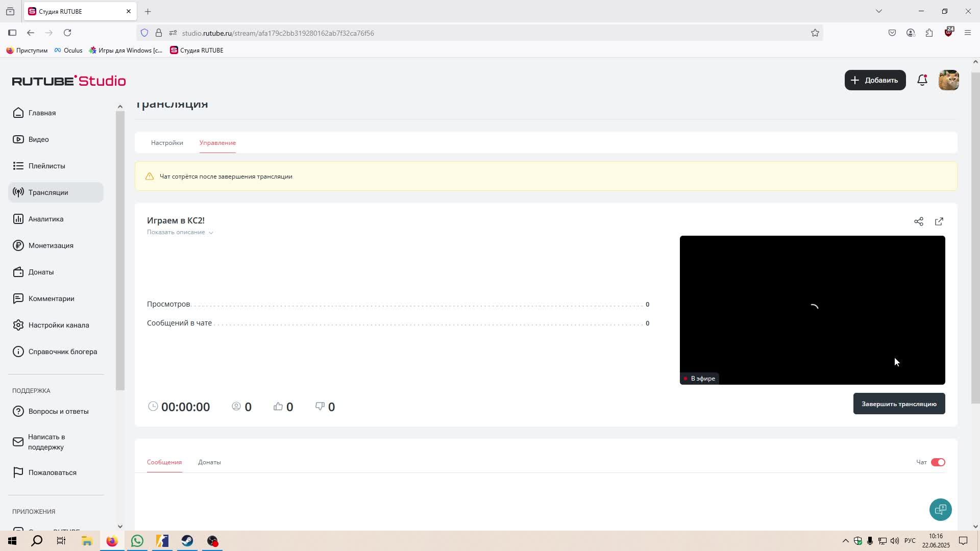Screen dimensions: 980x551
Task: Share the stream via share icon
Action: pos(919,221)
